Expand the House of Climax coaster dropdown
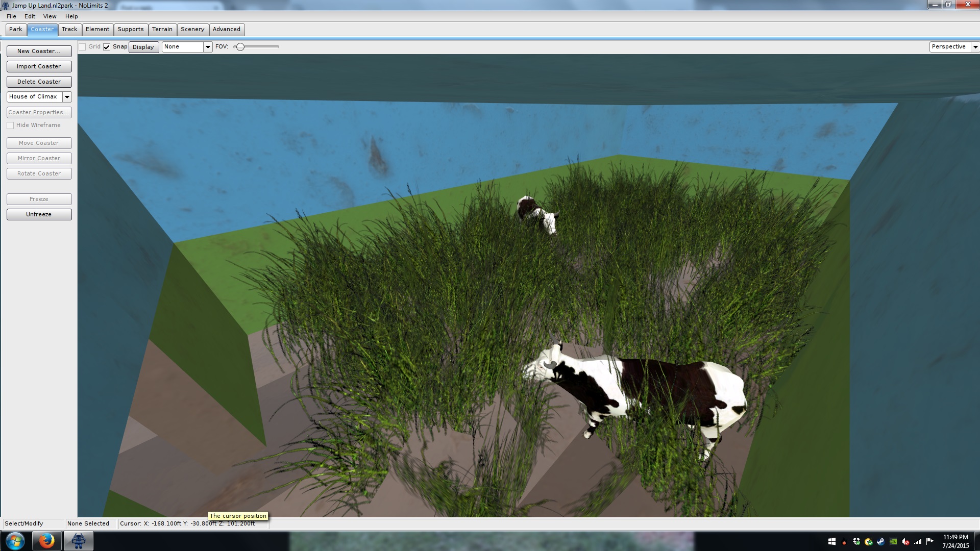The image size is (980, 551). pos(67,97)
